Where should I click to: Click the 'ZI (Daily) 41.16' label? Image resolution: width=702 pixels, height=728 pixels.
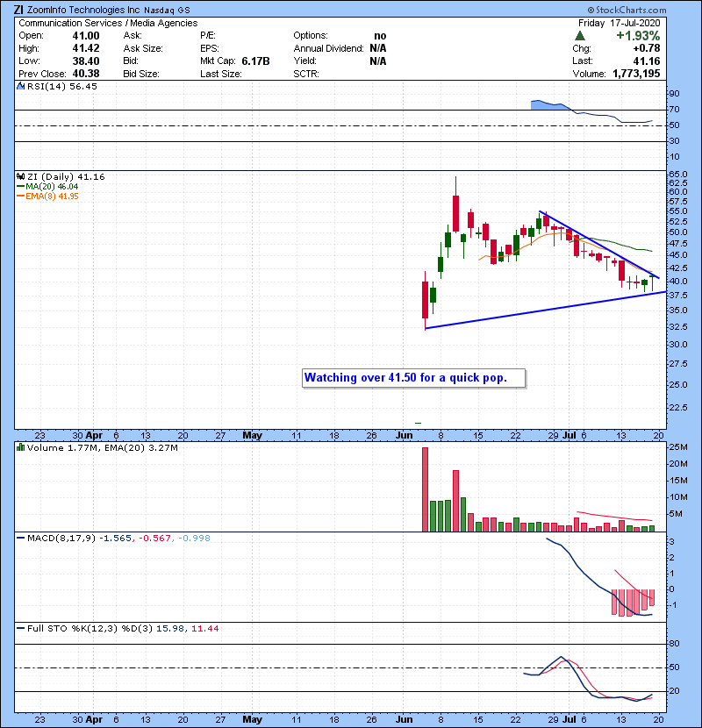click(x=66, y=177)
